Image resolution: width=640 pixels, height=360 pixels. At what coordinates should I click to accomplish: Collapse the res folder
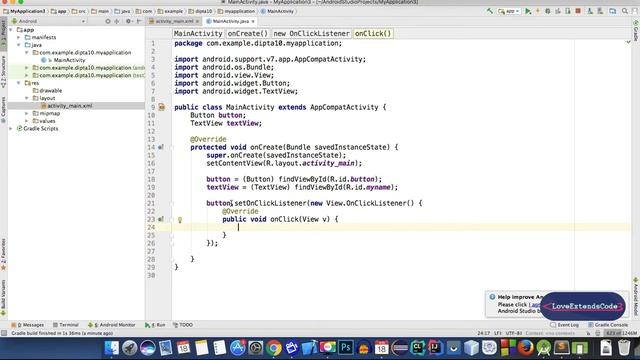[x=19, y=83]
